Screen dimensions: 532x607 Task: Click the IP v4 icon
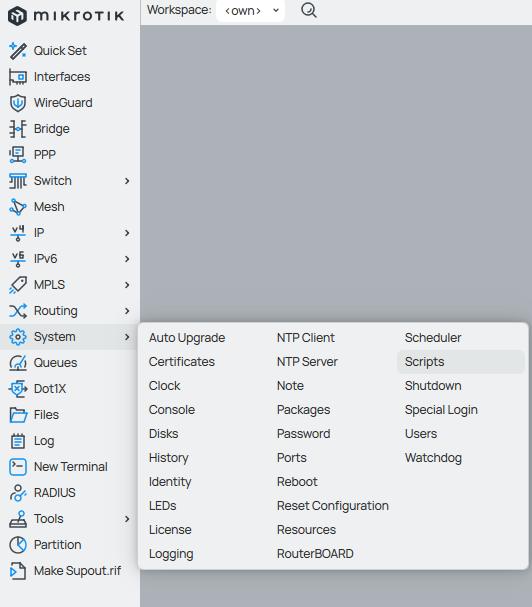(x=18, y=233)
